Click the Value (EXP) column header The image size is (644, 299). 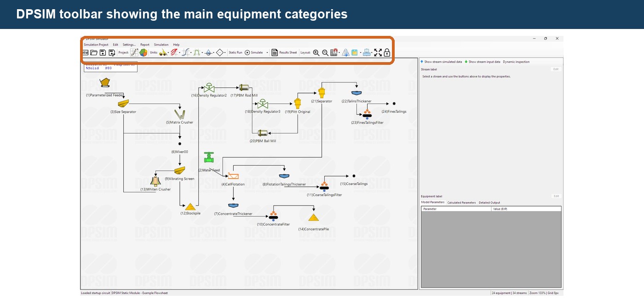pos(526,209)
